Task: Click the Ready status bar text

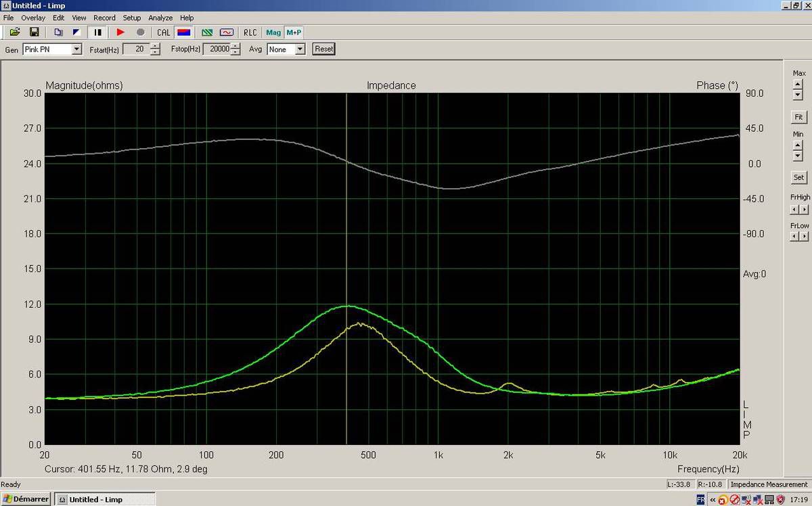Action: [10, 484]
